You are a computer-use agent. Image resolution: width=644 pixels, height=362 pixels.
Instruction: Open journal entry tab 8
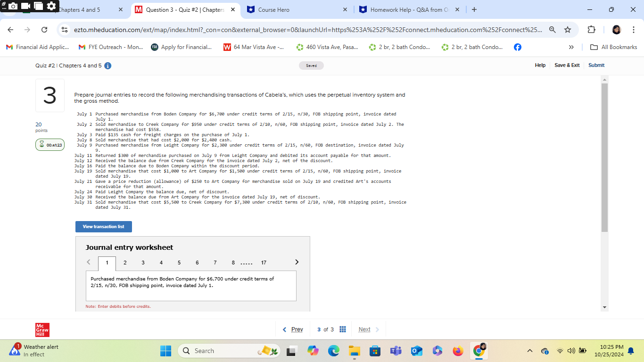233,263
